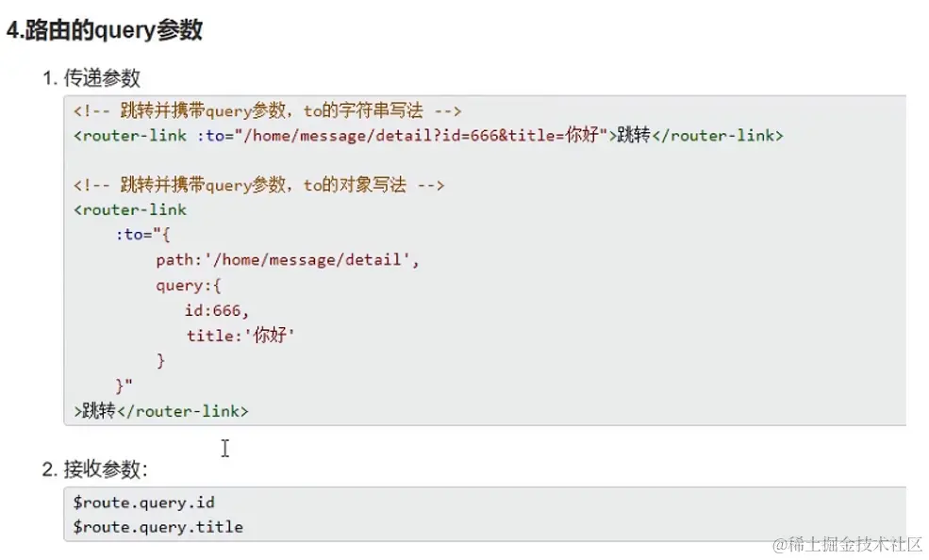Image resolution: width=929 pixels, height=560 pixels.
Task: Click the lone closing brace after title line
Action: [161, 360]
